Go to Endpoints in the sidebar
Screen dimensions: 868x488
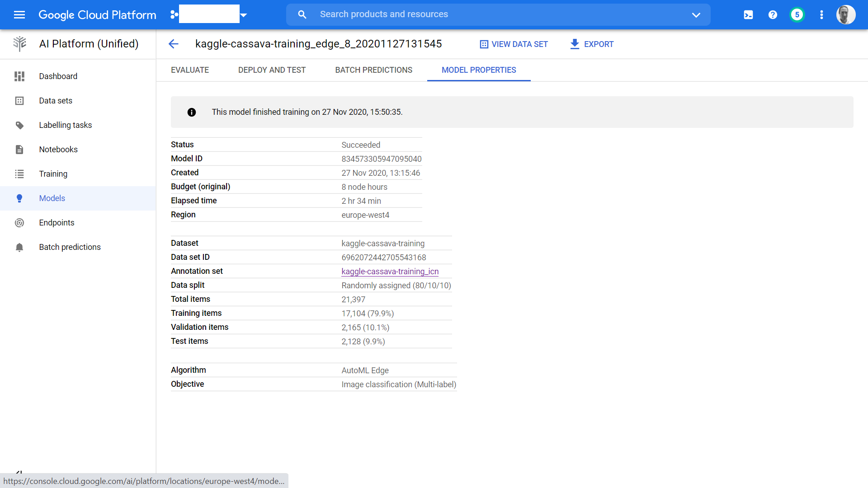[57, 223]
